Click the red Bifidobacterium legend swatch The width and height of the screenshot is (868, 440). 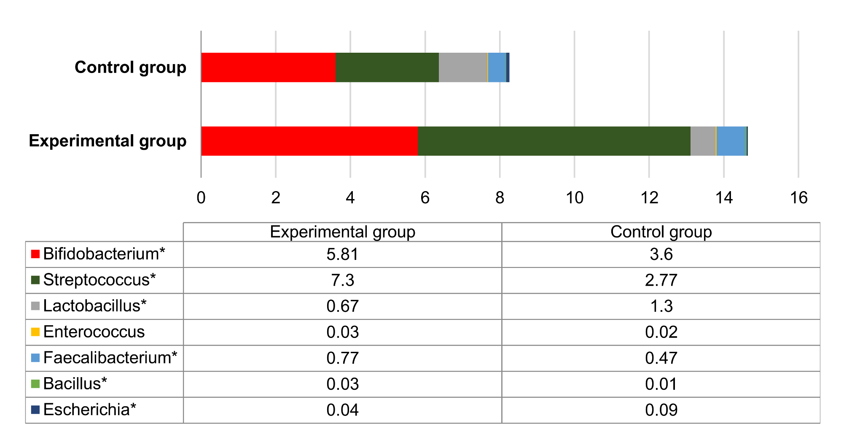click(35, 254)
